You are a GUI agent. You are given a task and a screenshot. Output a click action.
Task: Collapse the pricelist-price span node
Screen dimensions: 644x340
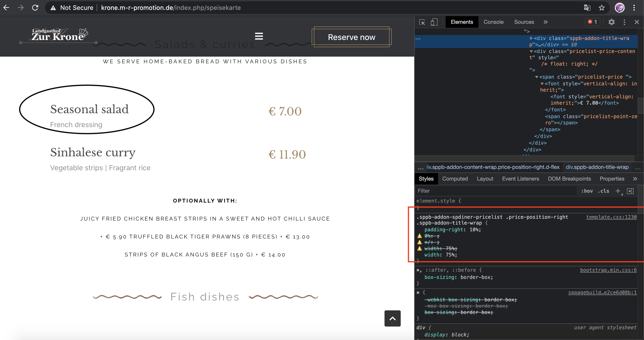[x=537, y=77]
